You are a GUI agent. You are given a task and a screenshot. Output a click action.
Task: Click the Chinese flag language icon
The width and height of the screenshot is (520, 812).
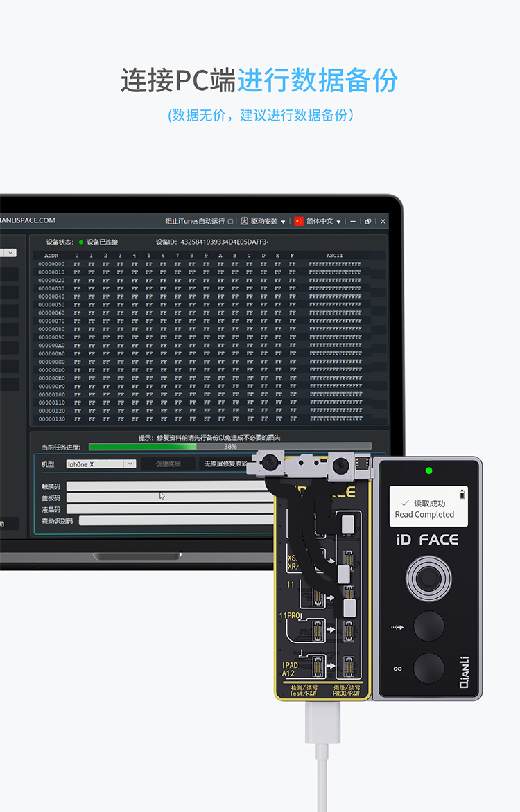coord(299,221)
